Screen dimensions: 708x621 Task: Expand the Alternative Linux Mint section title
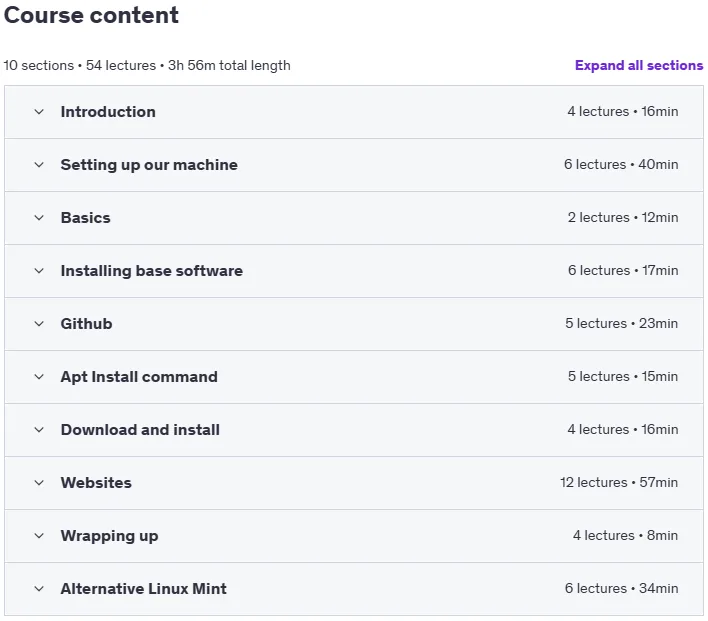pos(144,588)
